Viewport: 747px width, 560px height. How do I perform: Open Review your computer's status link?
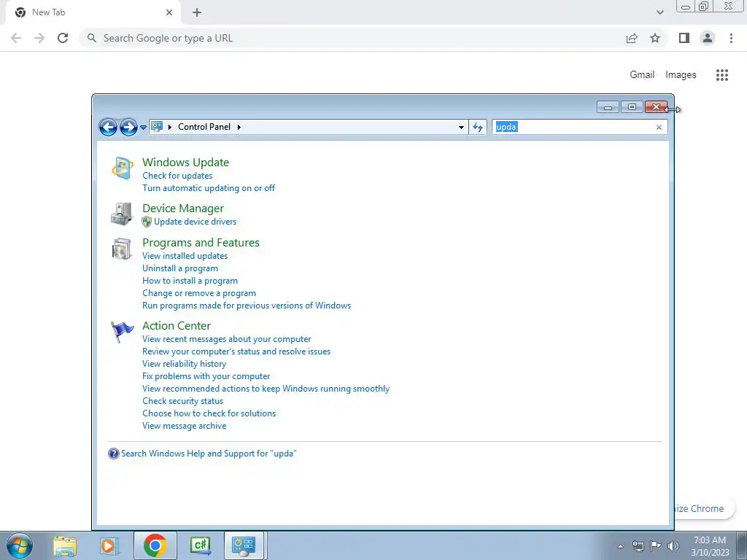236,351
